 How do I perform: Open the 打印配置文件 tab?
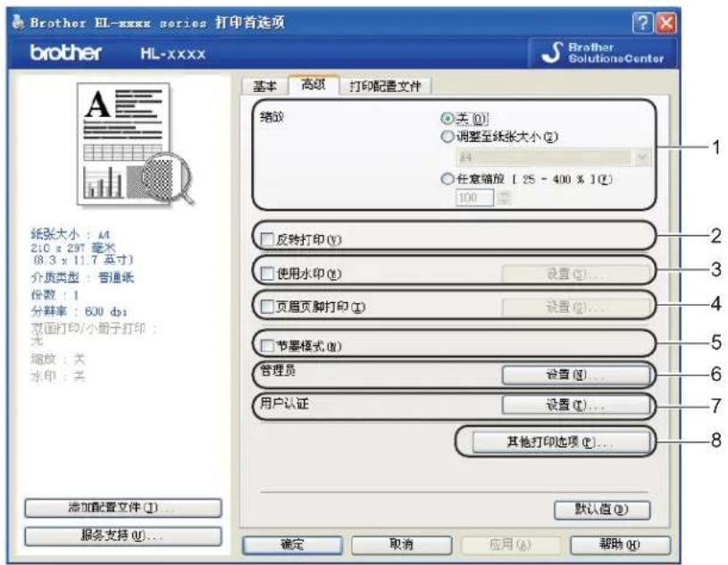click(x=385, y=86)
